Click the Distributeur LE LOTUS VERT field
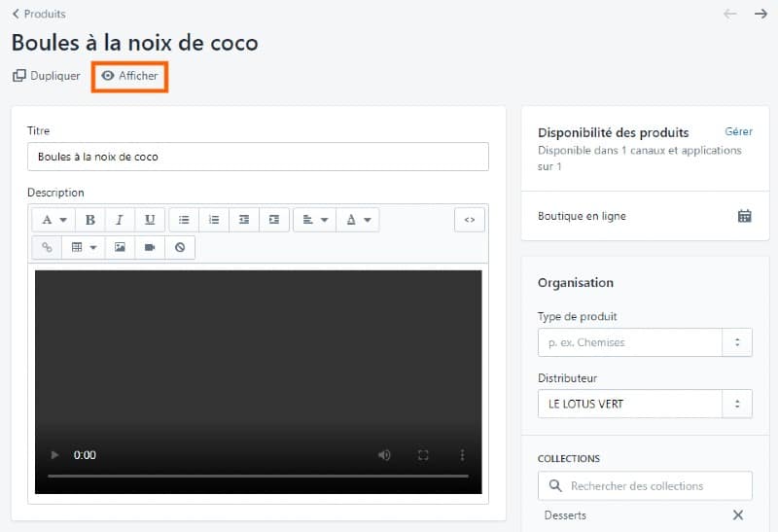Screen dimensions: 778x532 629,404
